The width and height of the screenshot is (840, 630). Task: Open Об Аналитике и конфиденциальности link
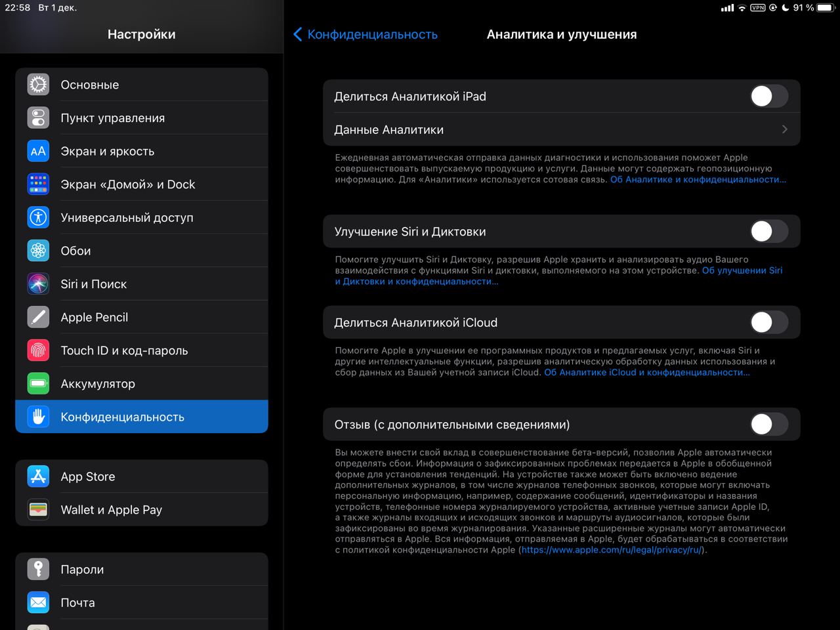coord(698,179)
